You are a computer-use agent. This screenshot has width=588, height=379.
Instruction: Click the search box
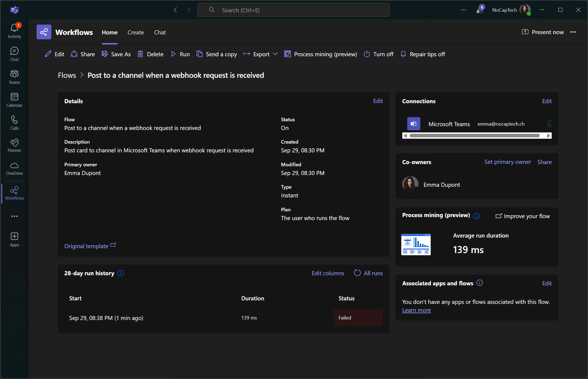[x=293, y=10]
